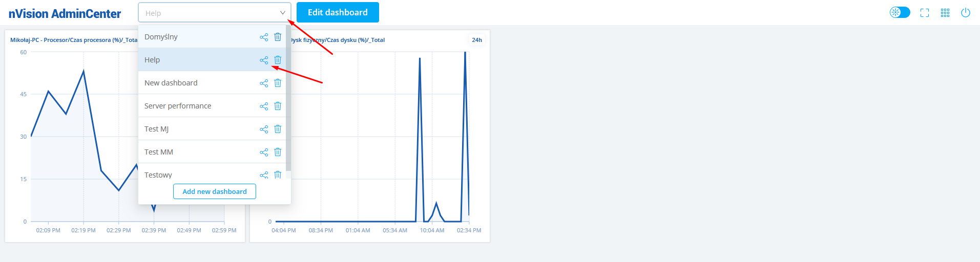Screen dimensions: 980x262
Task: Collapse the dashboard selector dropdown arrow
Action: (x=282, y=13)
